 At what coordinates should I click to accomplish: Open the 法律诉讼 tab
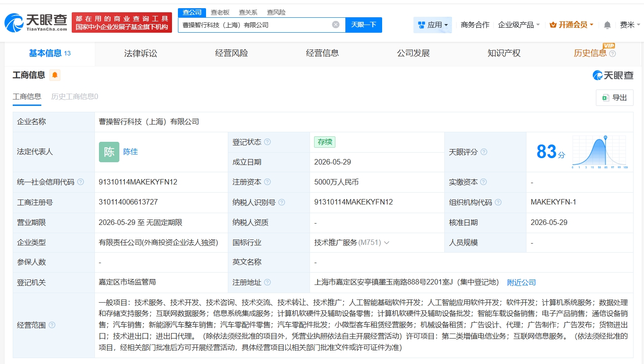click(141, 54)
